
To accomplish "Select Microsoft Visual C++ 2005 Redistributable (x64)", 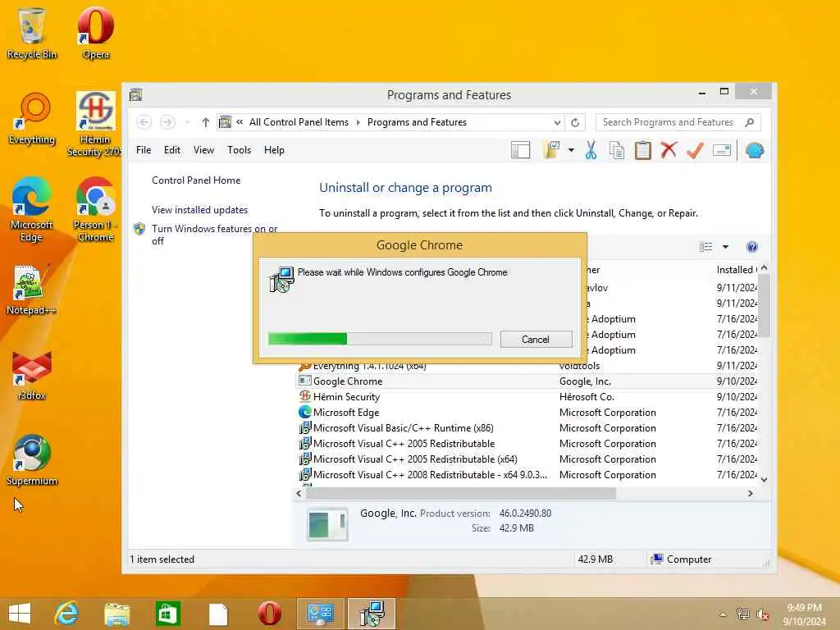I will [527, 459].
